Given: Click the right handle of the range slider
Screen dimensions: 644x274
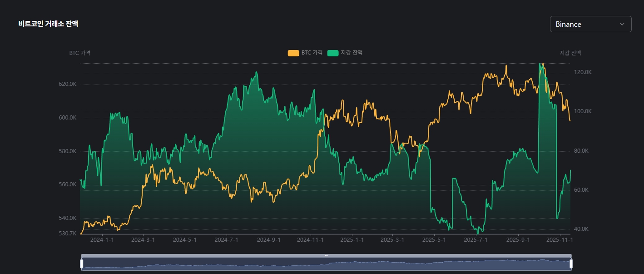Looking at the screenshot, I should (x=571, y=264).
